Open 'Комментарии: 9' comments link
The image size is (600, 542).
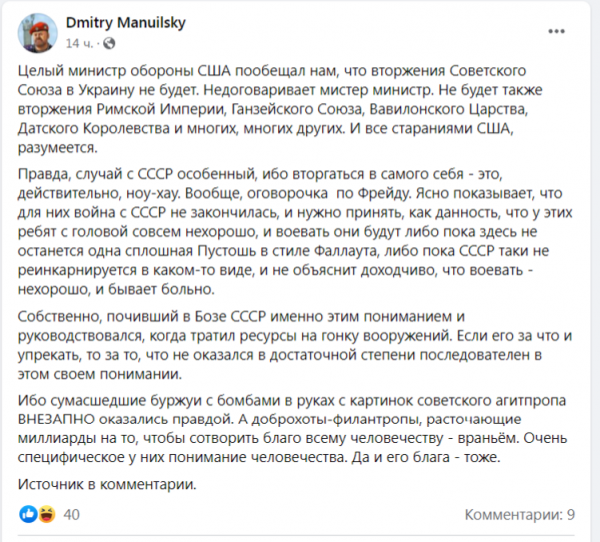tap(520, 515)
